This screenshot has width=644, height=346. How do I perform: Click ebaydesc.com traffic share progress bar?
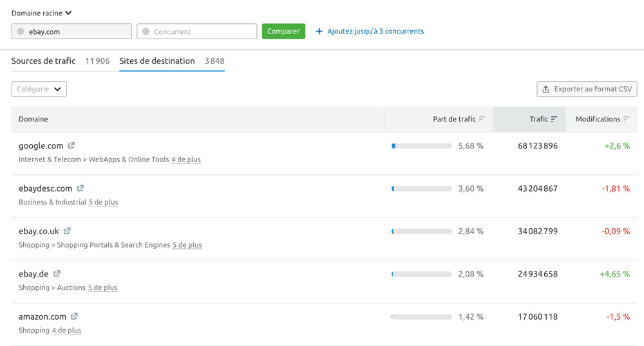point(421,188)
